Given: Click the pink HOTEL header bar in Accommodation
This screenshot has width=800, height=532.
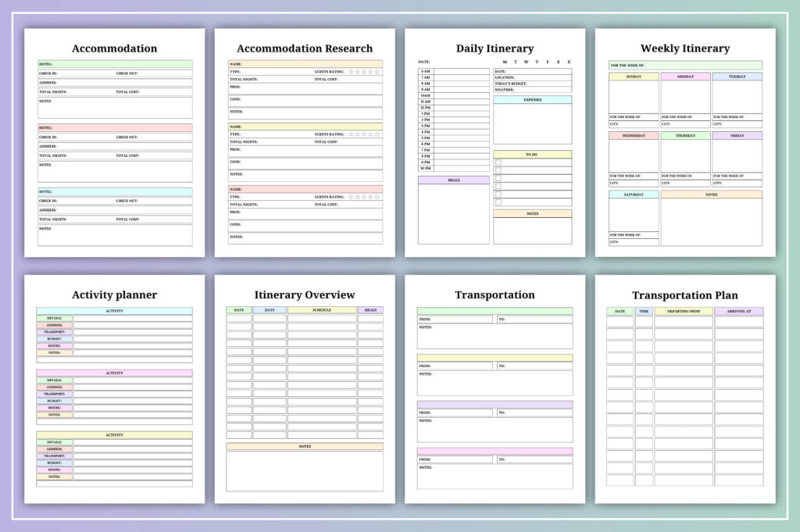Looking at the screenshot, I should click(115, 128).
